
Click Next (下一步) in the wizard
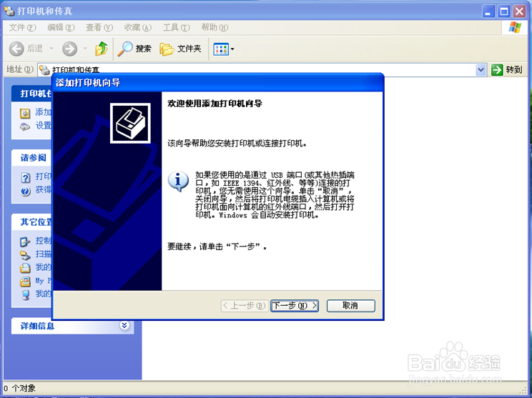[x=295, y=306]
